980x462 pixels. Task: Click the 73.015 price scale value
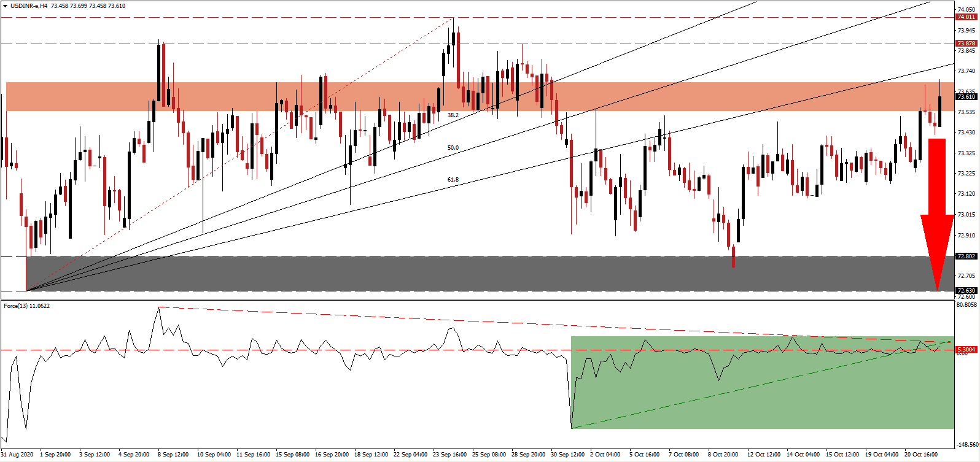coord(966,214)
